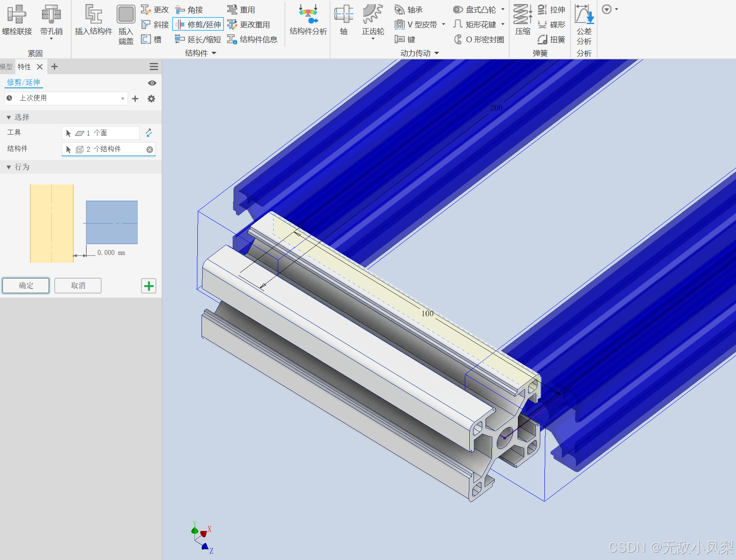Click the 200 dimension in viewport
This screenshot has width=736, height=560.
496,108
